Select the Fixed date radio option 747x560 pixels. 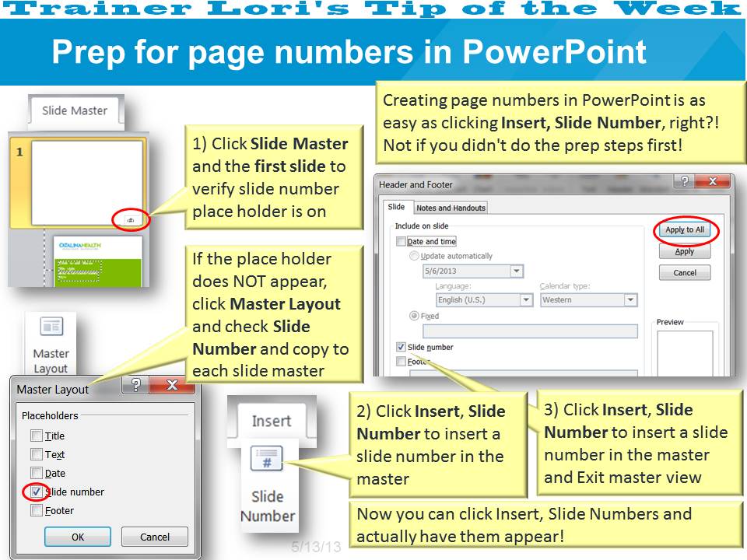click(x=414, y=316)
